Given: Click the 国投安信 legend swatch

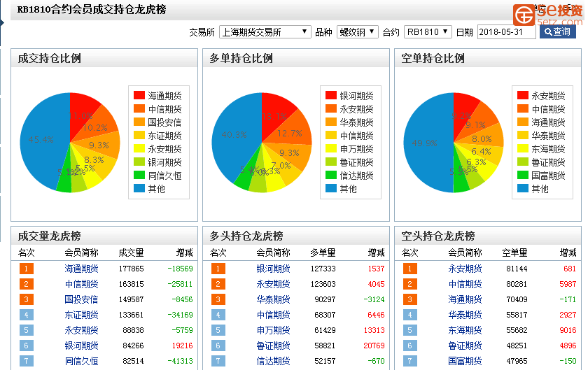Looking at the screenshot, I should 139,122.
